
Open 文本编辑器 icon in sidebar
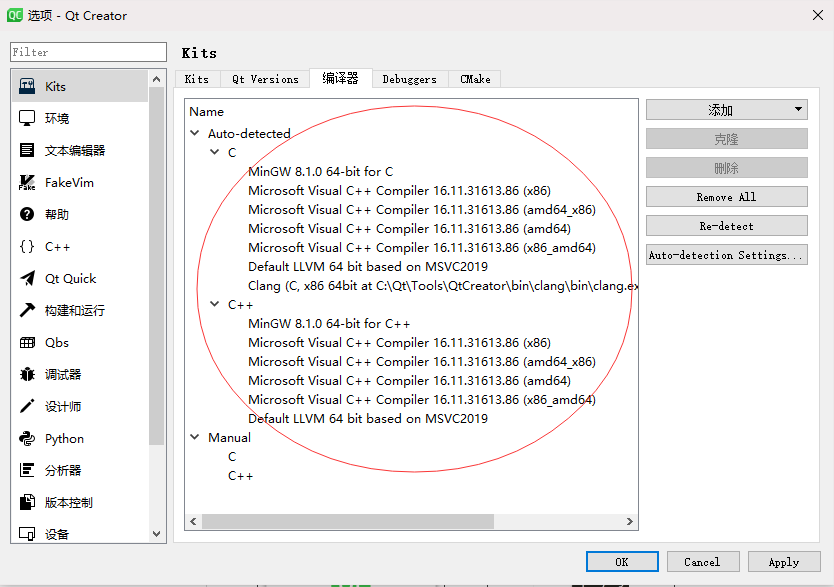[x=27, y=150]
